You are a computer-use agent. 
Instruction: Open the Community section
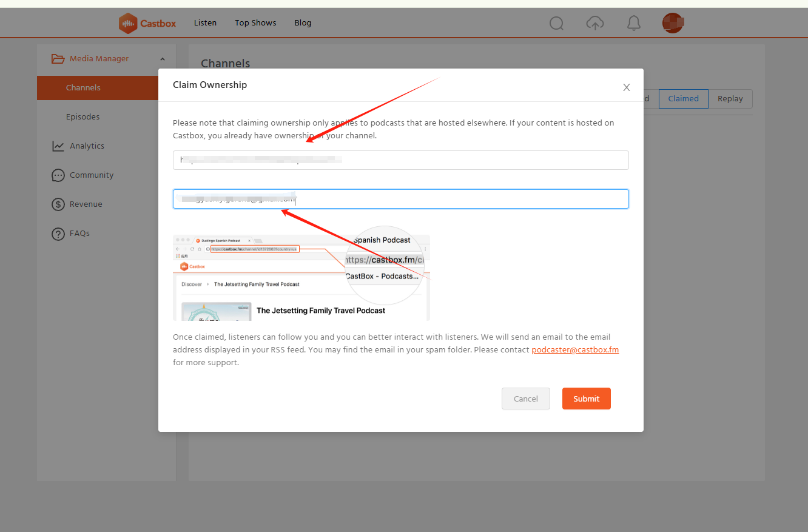pyautogui.click(x=92, y=175)
